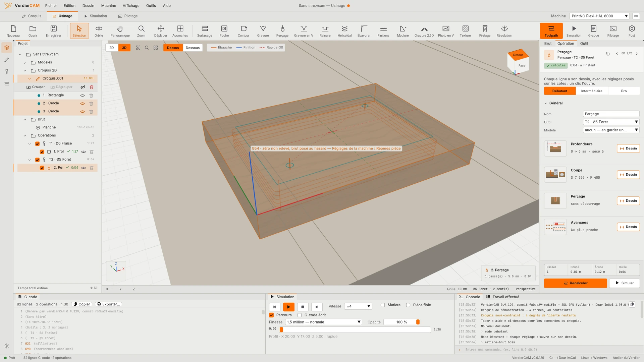644x362 pixels.
Task: Collapse the Opérations tree folder
Action: [25, 135]
